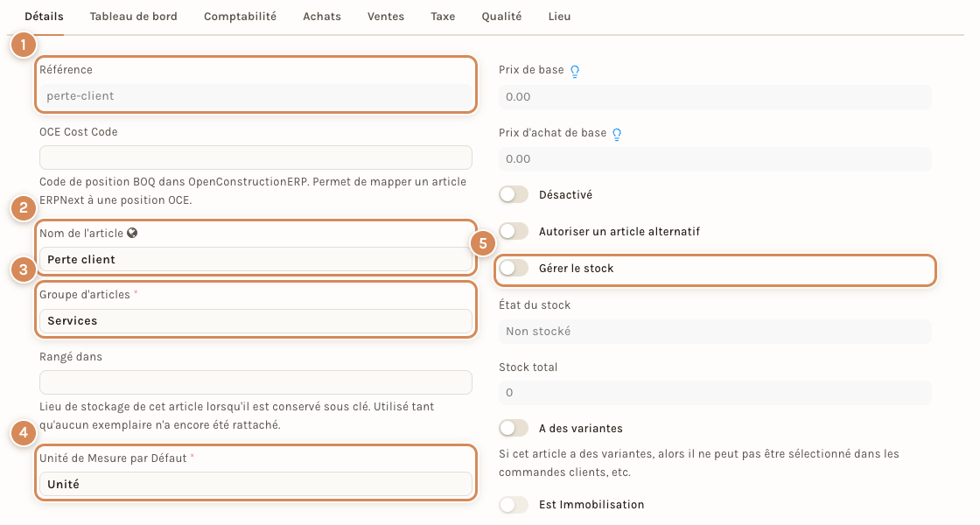Click the Prix de base value field
Screen dimensions: 980x525
click(x=715, y=97)
